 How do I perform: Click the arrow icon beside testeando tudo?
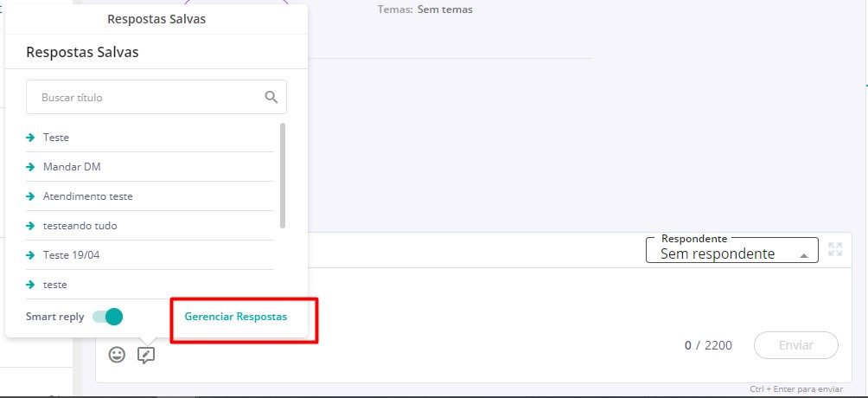coord(30,226)
